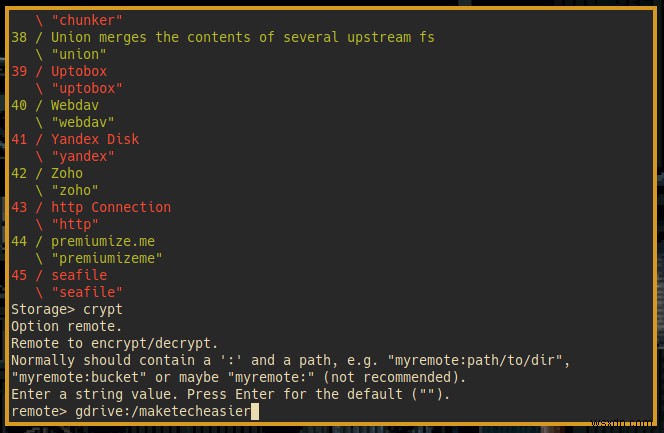Image resolution: width=664 pixels, height=433 pixels.
Task: Click option 38 Union merges description line
Action: pos(222,37)
